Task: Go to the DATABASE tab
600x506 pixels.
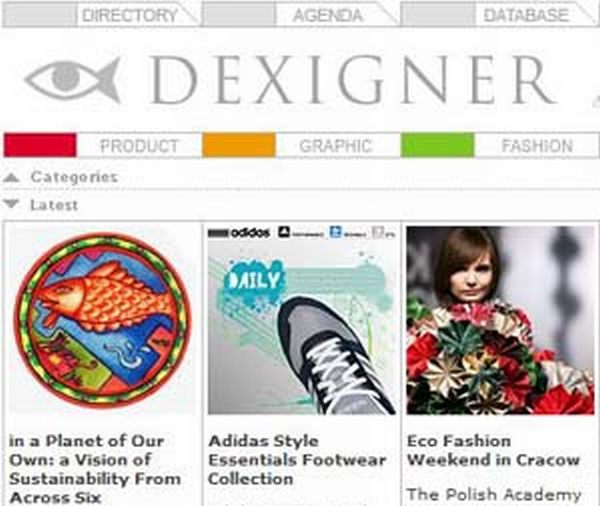Action: click(526, 16)
